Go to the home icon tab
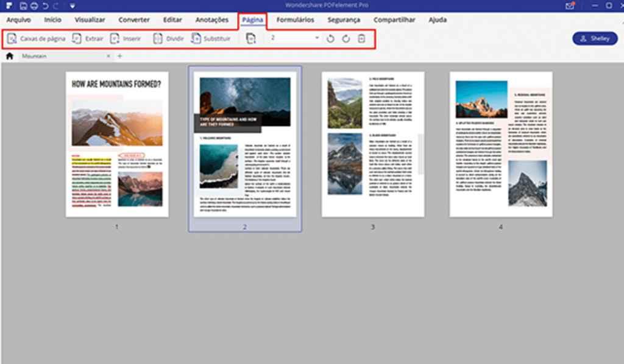 (9, 56)
